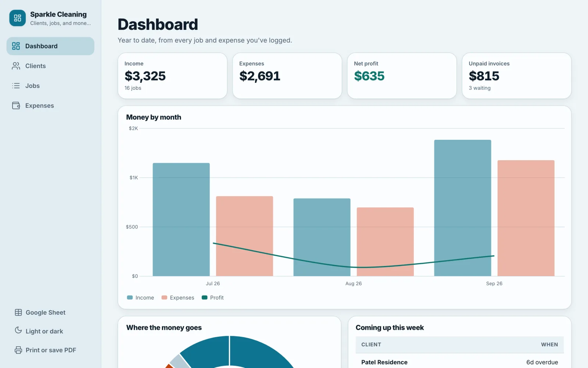This screenshot has width=588, height=368.
Task: Select the Expenses $2,691 card
Action: [287, 76]
